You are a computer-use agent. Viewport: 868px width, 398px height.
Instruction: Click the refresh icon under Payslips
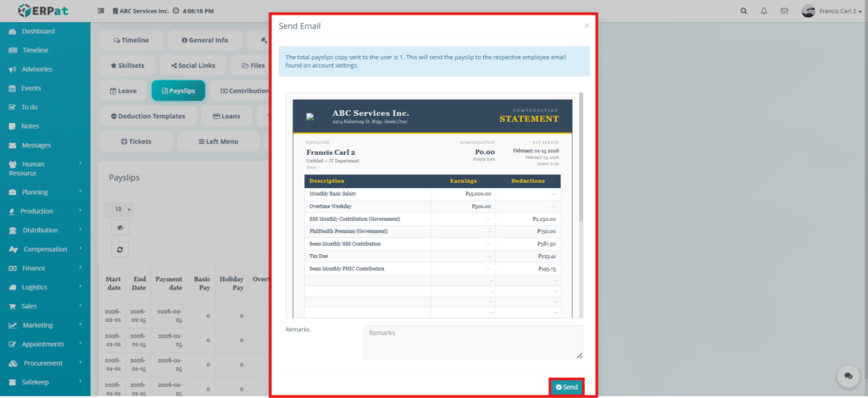tap(120, 250)
